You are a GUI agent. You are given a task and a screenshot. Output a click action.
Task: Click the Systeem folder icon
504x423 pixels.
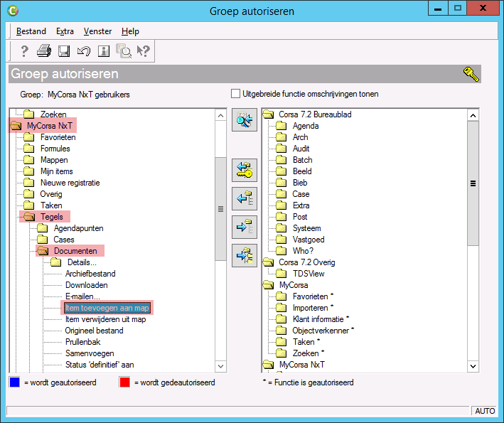click(282, 228)
